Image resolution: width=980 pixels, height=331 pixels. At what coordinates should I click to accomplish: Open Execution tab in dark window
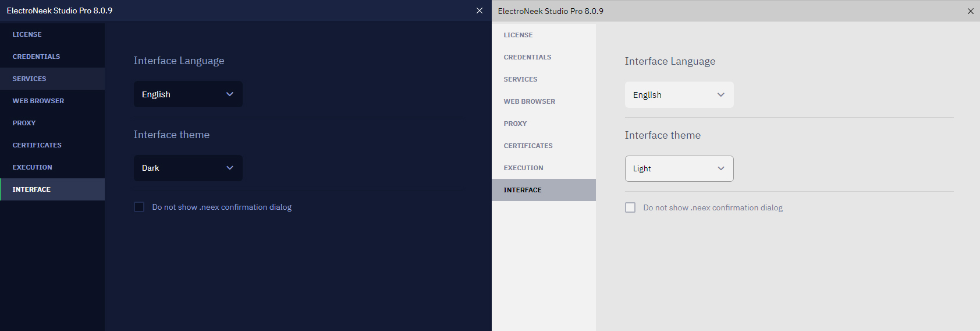tap(52, 167)
